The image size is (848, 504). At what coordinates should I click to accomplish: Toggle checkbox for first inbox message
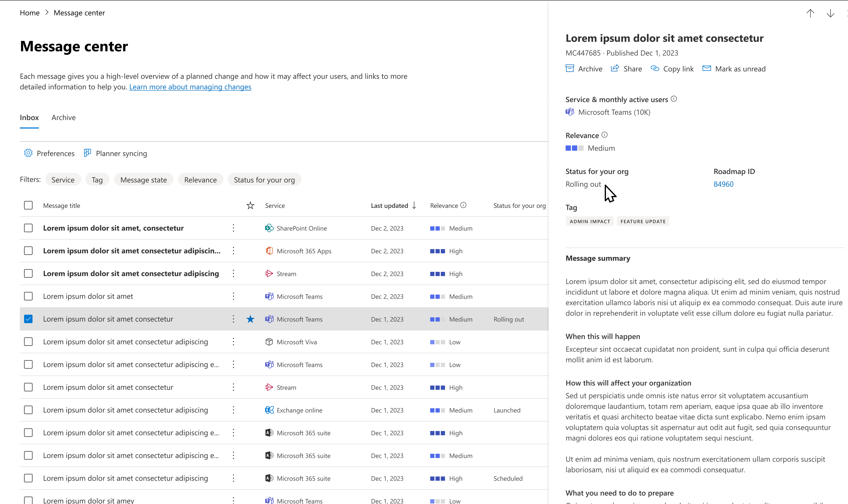(x=28, y=227)
